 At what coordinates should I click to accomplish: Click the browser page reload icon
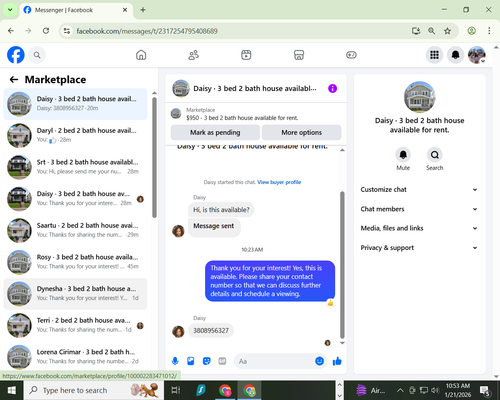46,31
